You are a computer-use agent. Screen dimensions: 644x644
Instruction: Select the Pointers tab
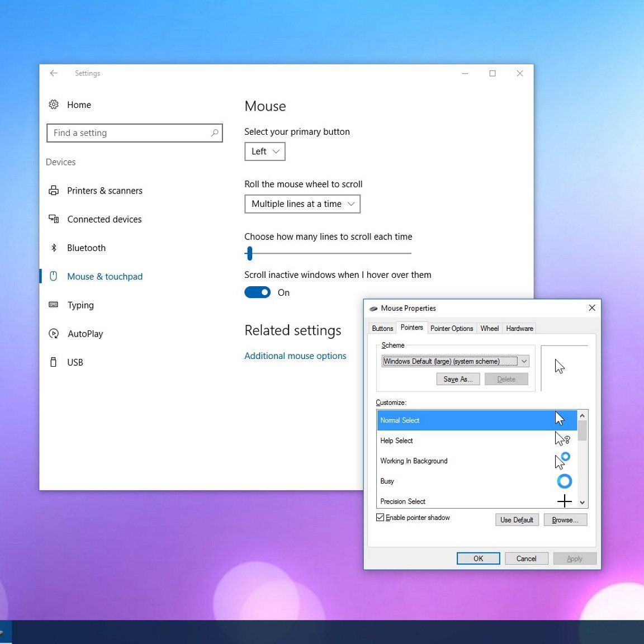[411, 328]
